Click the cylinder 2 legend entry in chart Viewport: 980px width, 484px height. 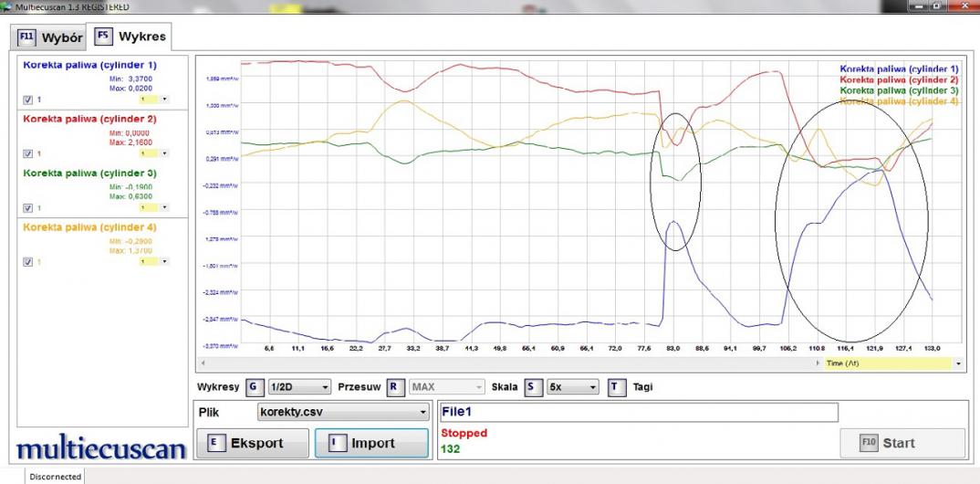[x=899, y=79]
